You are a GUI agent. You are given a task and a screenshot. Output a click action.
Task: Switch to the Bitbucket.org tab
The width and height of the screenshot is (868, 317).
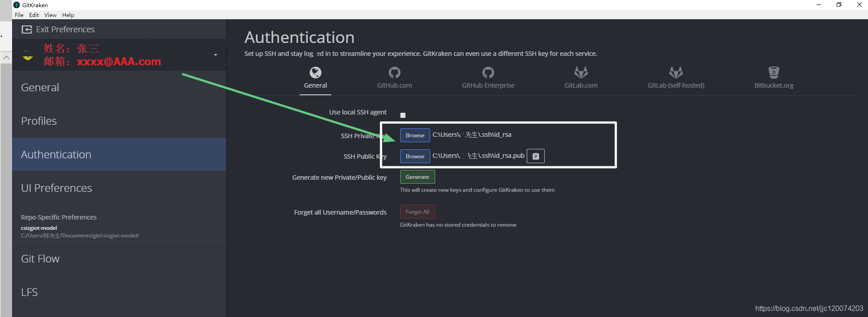click(x=774, y=79)
